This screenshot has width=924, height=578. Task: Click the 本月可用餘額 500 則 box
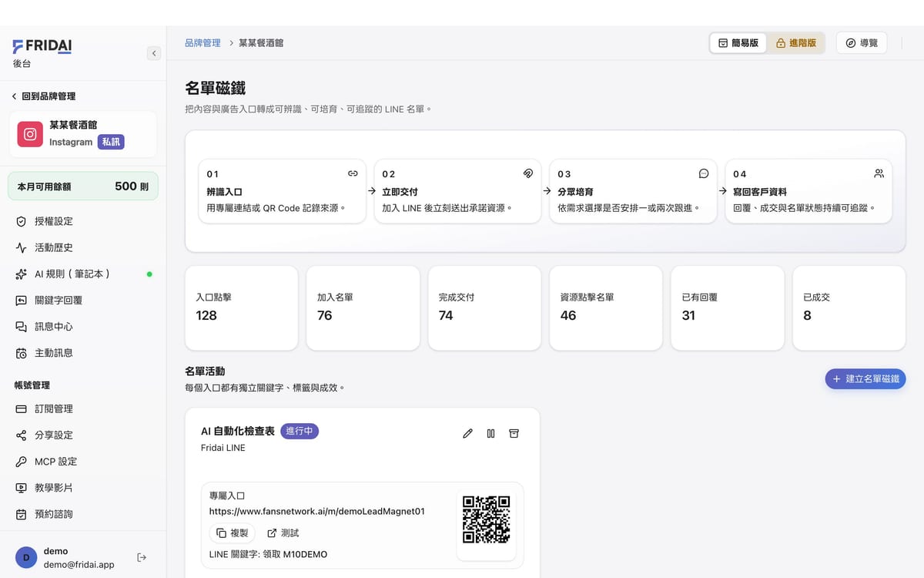click(83, 186)
